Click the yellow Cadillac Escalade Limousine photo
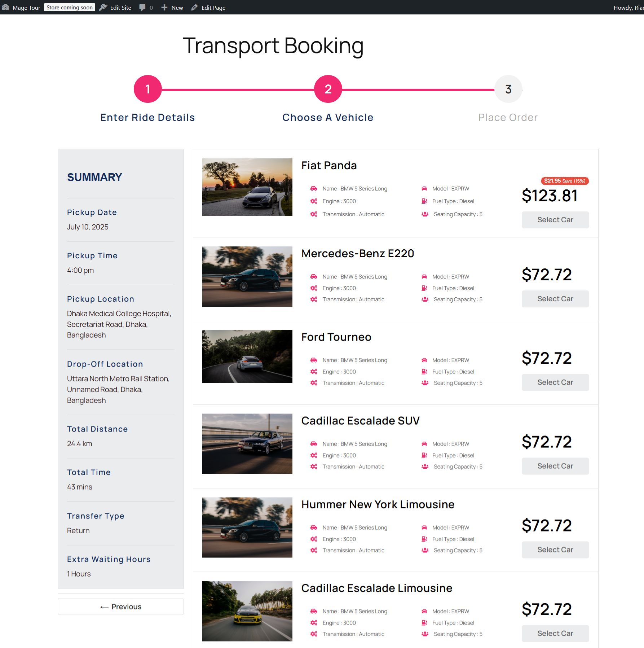Viewport: 644px width, 648px height. (x=247, y=611)
